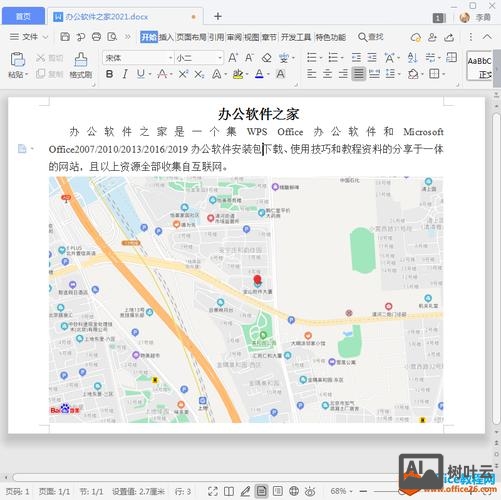
Task: Collapse the ribbon with the up chevron
Action: click(487, 37)
